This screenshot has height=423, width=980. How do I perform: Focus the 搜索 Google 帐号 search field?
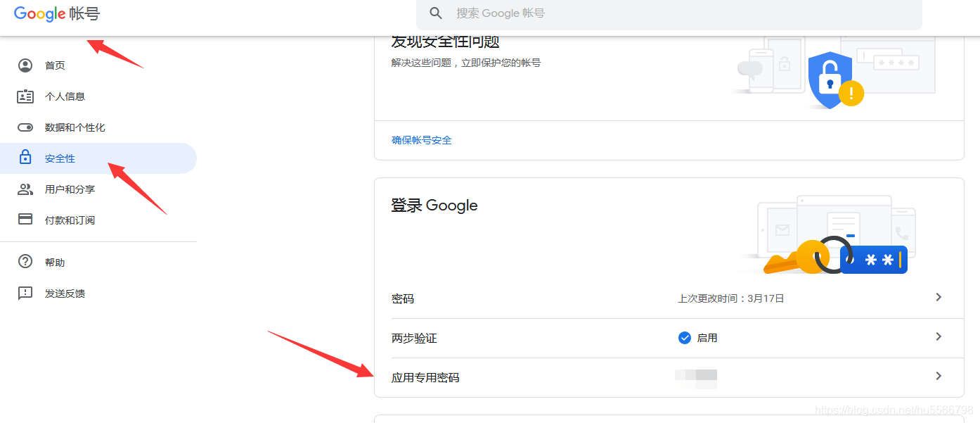click(669, 13)
